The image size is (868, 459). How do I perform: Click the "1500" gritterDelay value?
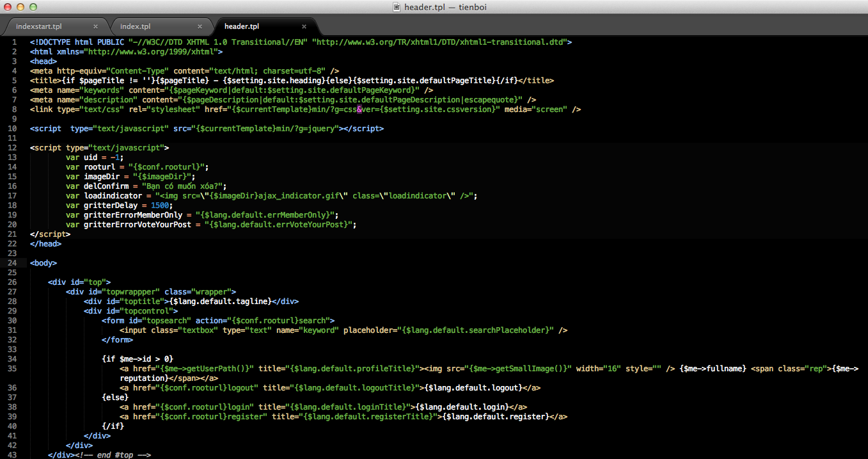click(160, 205)
